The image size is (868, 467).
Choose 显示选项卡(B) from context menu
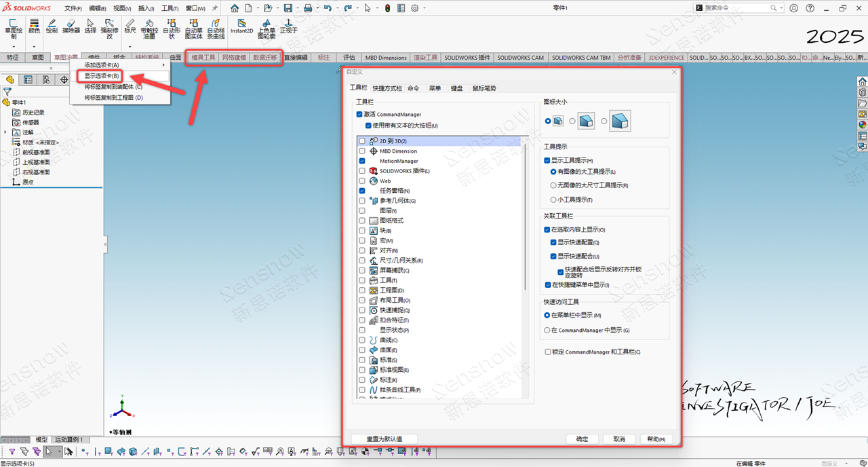coord(102,75)
